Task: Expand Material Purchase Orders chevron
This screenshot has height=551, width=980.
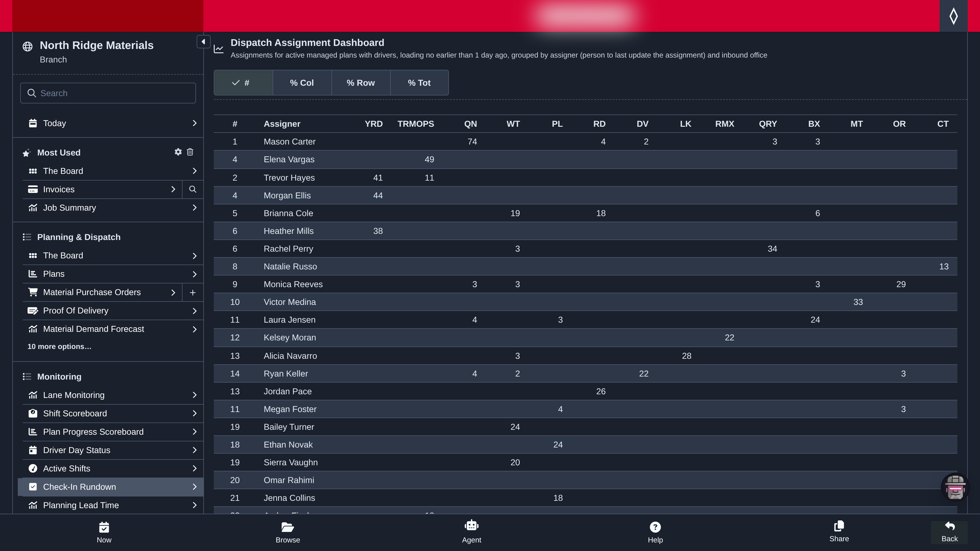Action: tap(173, 292)
